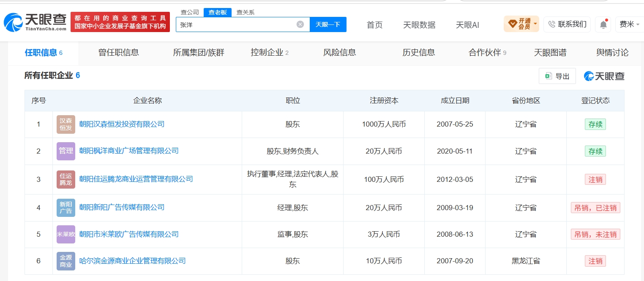Click the 米莱欧 company logo icon
The height and width of the screenshot is (281, 644).
tap(66, 234)
